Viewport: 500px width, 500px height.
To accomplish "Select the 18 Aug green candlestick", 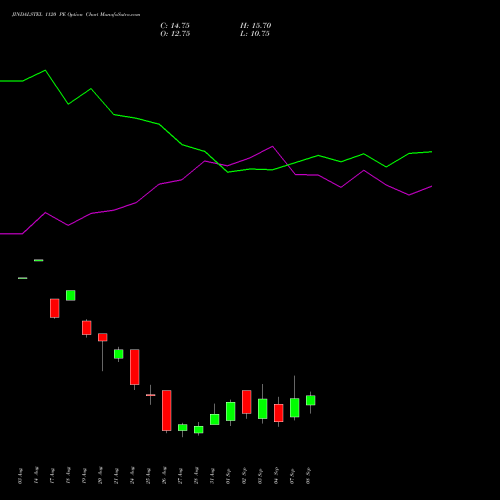I will 71,295.
